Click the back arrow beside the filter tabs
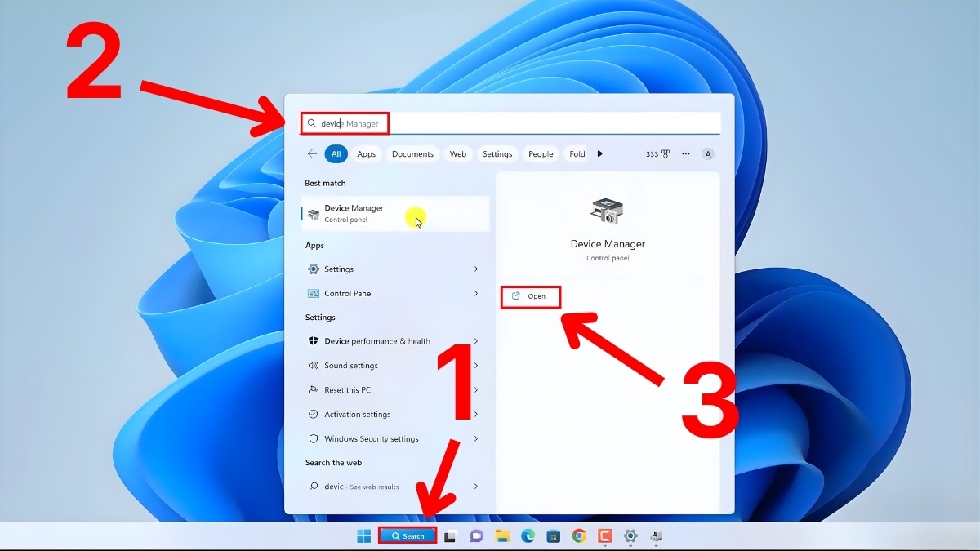The height and width of the screenshot is (551, 980). [x=312, y=153]
